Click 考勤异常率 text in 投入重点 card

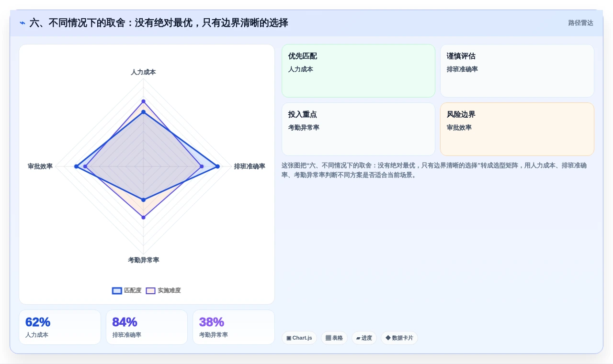point(304,128)
